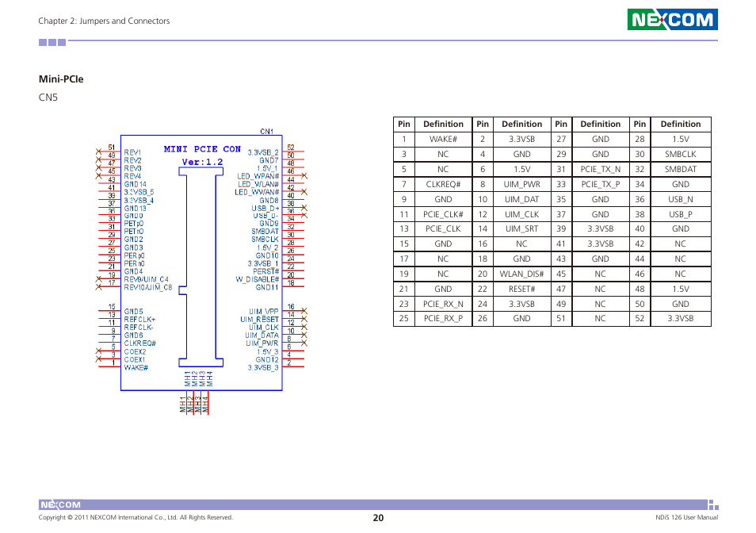756x533 pixels.
Task: Select the 'UIM_SRT' table cell
Action: pyautogui.click(x=521, y=228)
